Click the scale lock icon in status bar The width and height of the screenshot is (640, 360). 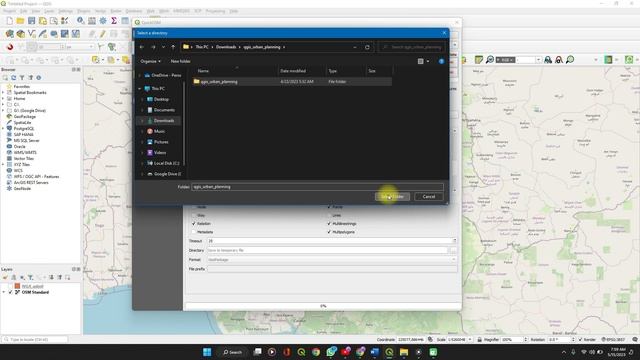[x=480, y=340]
